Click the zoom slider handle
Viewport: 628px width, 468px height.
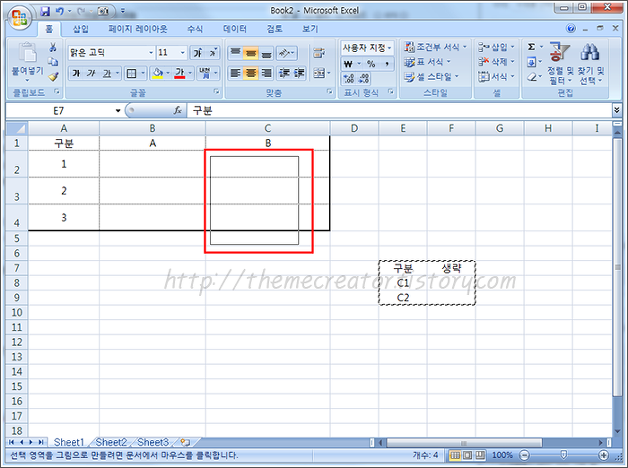[564, 455]
